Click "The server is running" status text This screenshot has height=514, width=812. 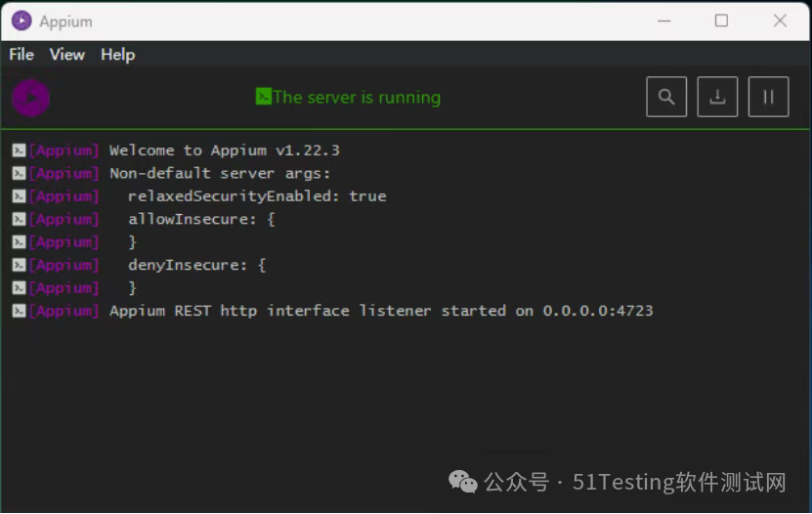357,97
